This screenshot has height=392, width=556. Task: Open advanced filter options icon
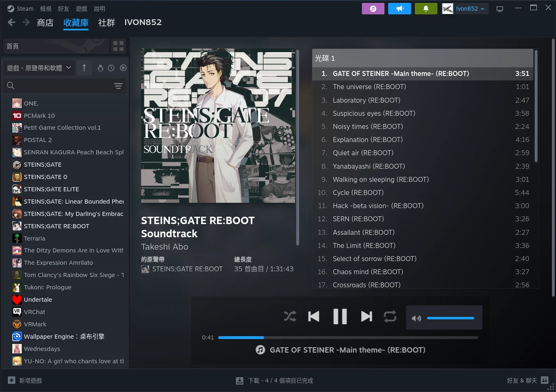click(118, 86)
